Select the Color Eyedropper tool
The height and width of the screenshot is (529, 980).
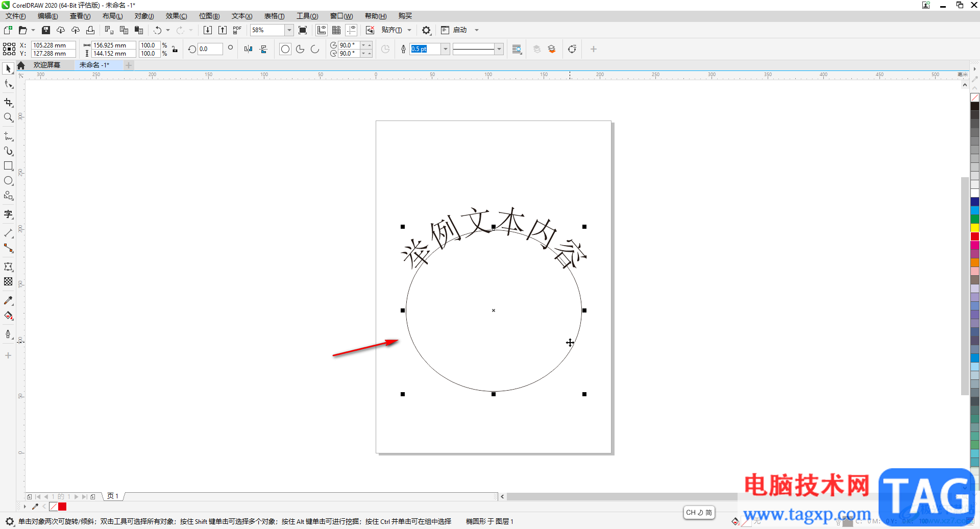click(x=8, y=301)
